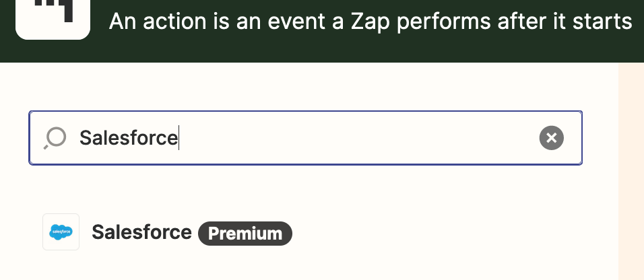
Task: Place the cursor after Salesforce in search field
Action: (x=179, y=138)
